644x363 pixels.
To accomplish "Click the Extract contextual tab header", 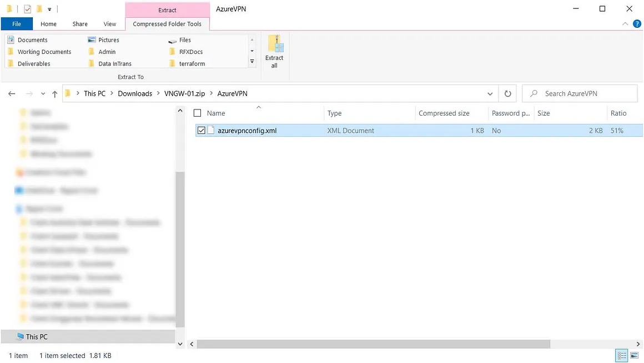I will point(167,10).
